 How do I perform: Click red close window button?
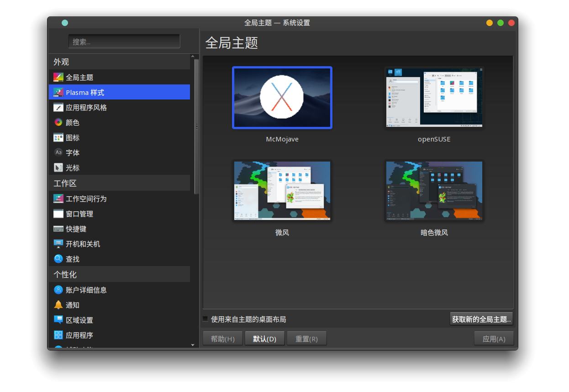pyautogui.click(x=511, y=23)
